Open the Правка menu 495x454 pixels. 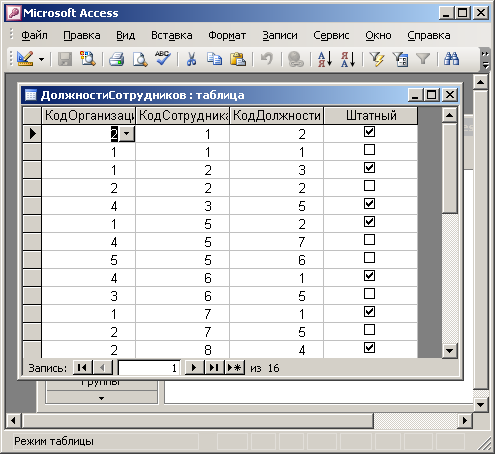click(x=82, y=35)
